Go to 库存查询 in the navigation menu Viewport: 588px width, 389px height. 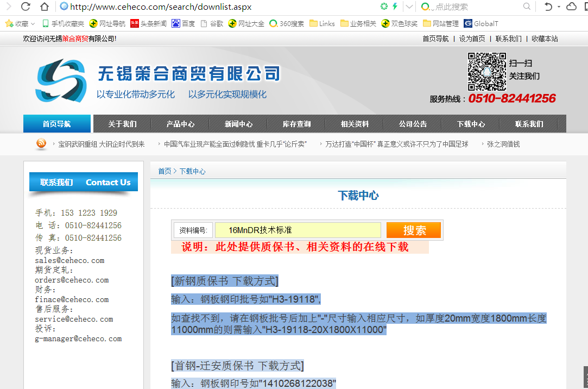tap(296, 124)
